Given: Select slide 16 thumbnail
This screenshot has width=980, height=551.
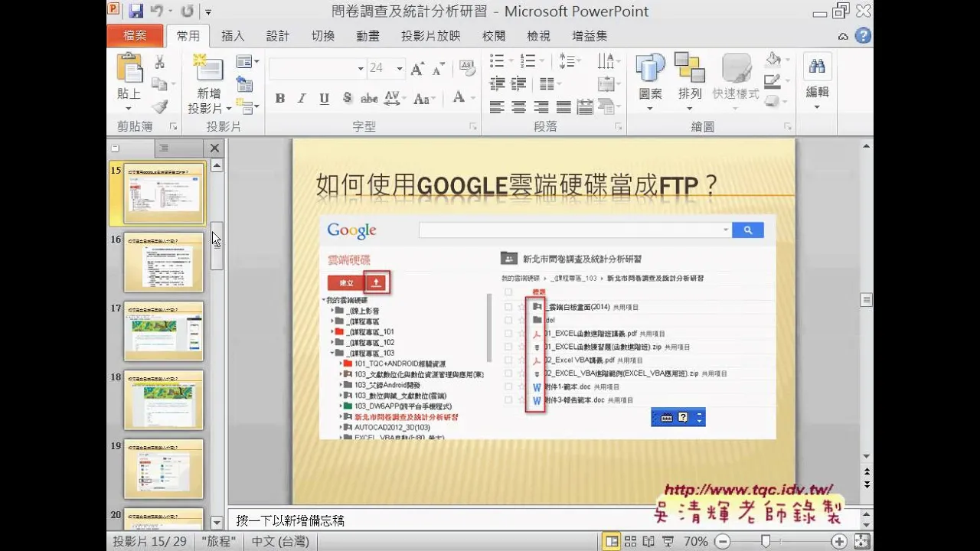Looking at the screenshot, I should click(164, 262).
